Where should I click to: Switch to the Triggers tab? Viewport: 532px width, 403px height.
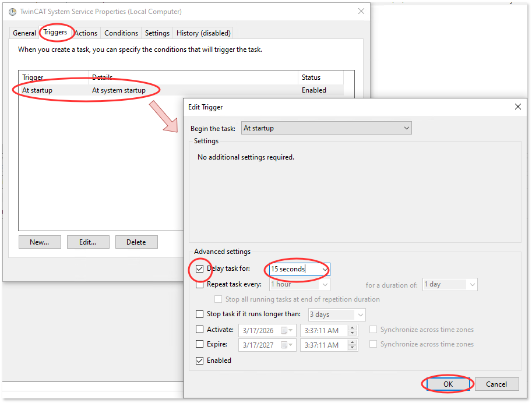tap(55, 33)
